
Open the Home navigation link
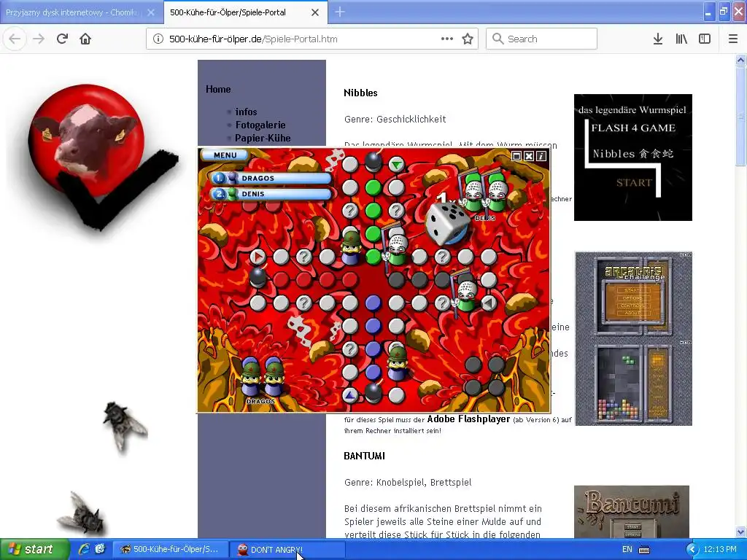pos(218,89)
